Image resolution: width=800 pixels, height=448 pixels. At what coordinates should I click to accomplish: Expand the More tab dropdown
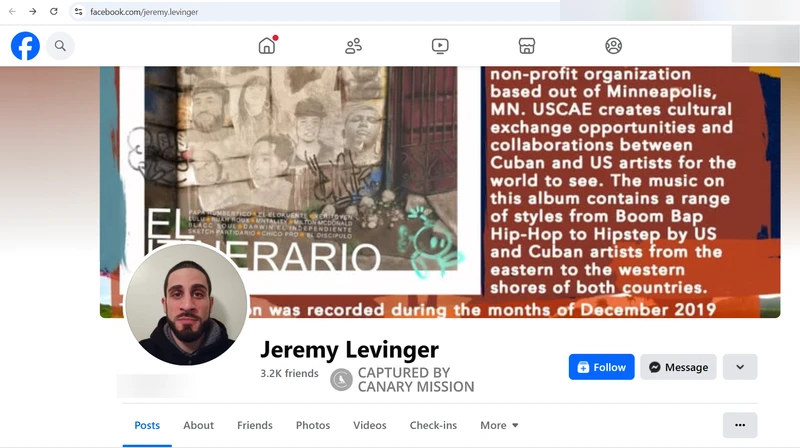(499, 425)
